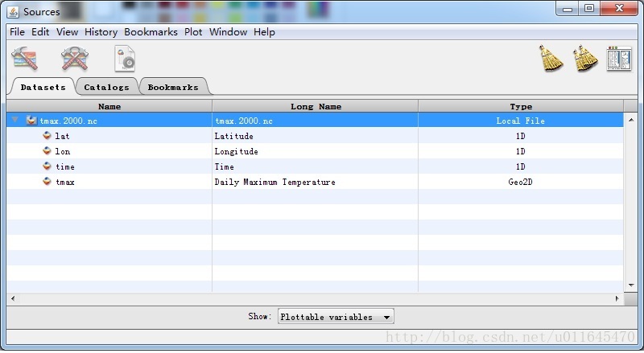This screenshot has width=644, height=353.
Task: Click the Name column header
Action: (109, 106)
